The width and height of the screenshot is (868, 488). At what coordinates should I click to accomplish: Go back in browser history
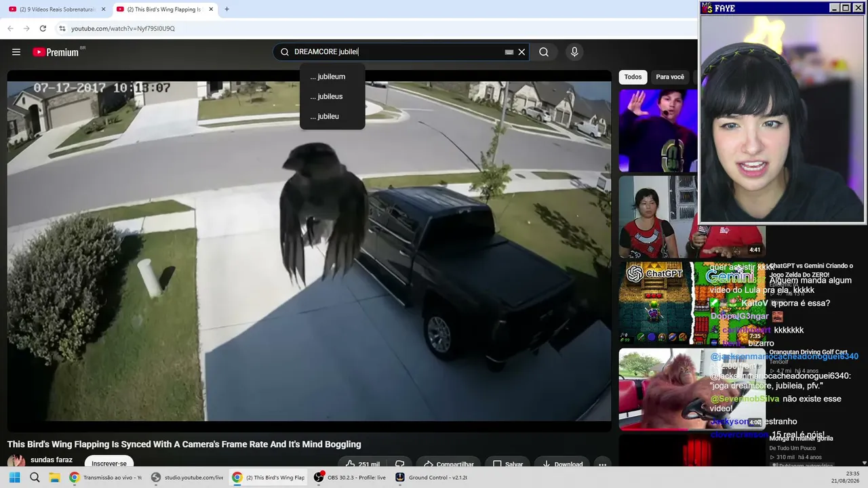pyautogui.click(x=10, y=28)
